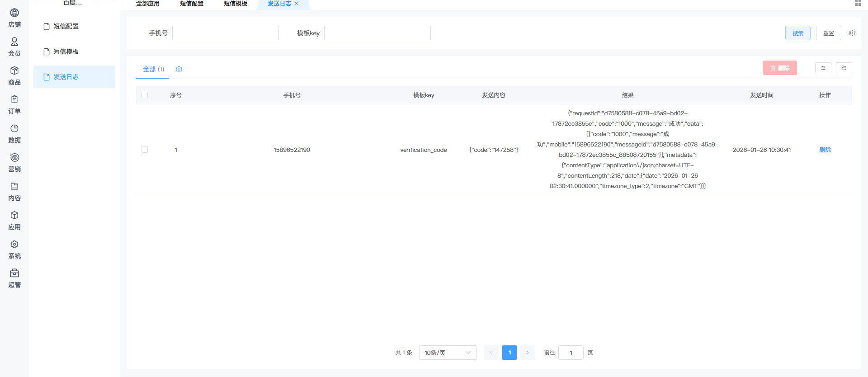Click the gear icon beside 重置 button
Screen dimensions: 868x377
852,33
